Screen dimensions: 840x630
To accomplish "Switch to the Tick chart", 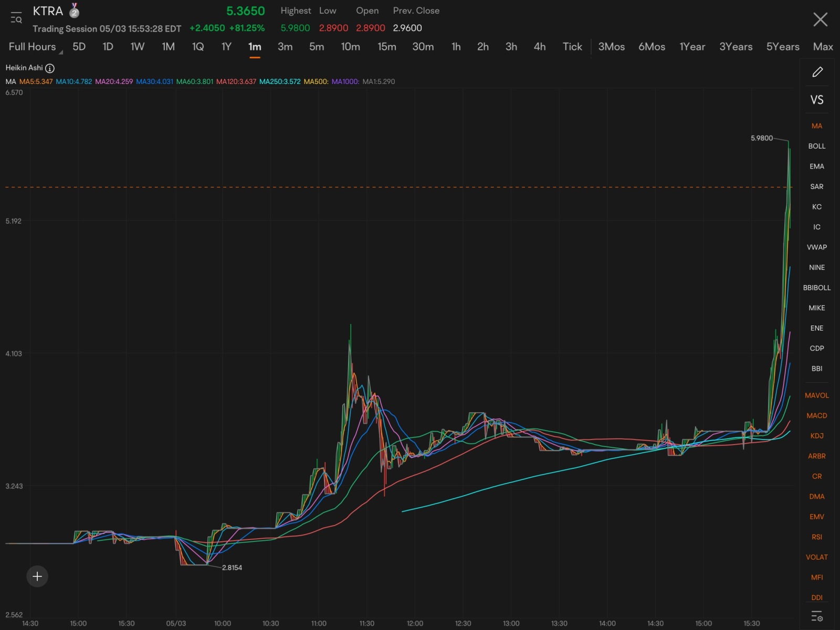I will click(x=572, y=47).
